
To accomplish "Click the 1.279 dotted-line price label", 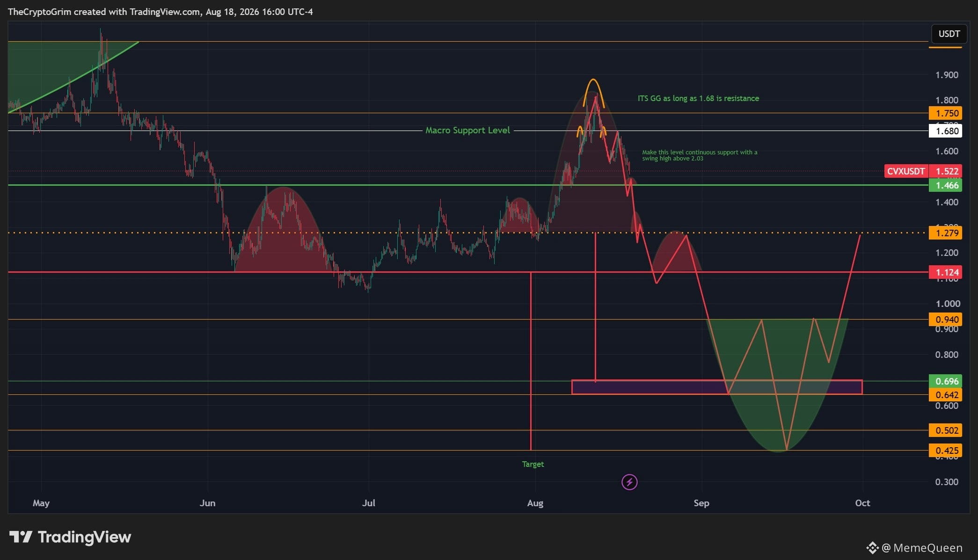I will click(946, 233).
